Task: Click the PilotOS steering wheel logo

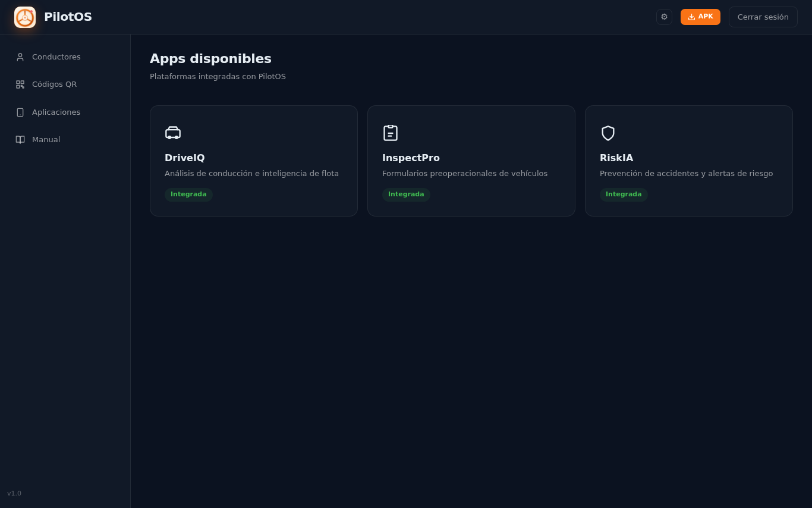Action: [x=25, y=17]
